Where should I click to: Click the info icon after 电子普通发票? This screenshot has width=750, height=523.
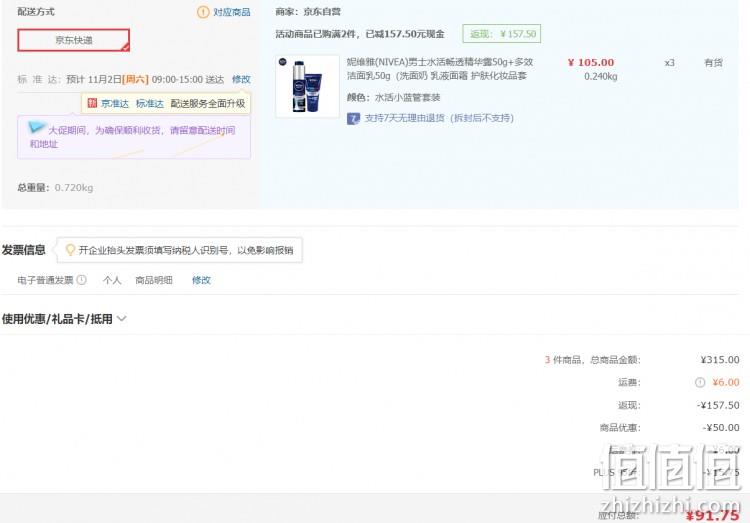click(x=82, y=280)
